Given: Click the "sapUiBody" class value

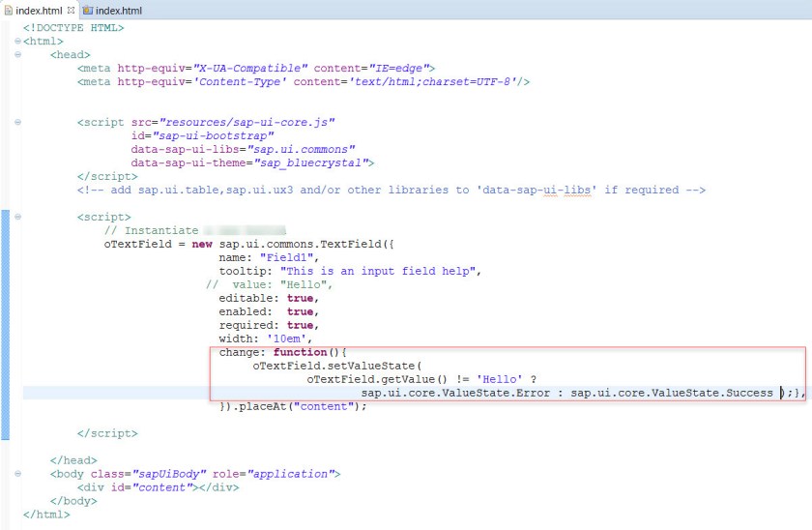Looking at the screenshot, I should tap(169, 474).
